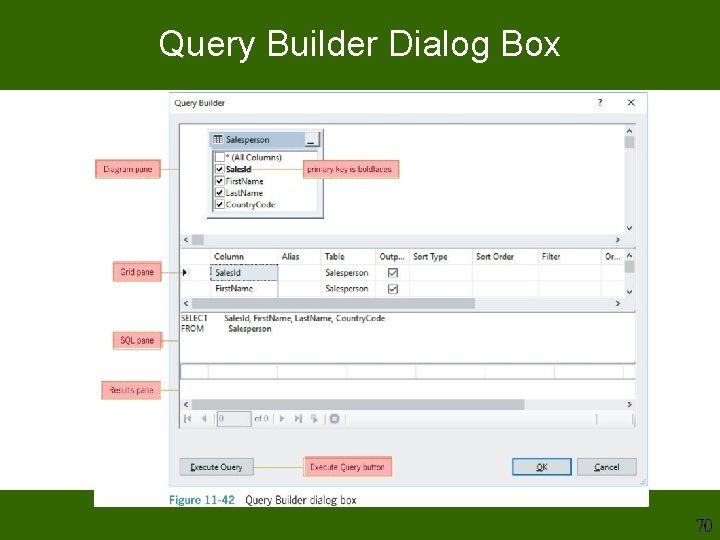Click right arrow of results pane scrollbar
The width and height of the screenshot is (720, 540).
click(630, 405)
